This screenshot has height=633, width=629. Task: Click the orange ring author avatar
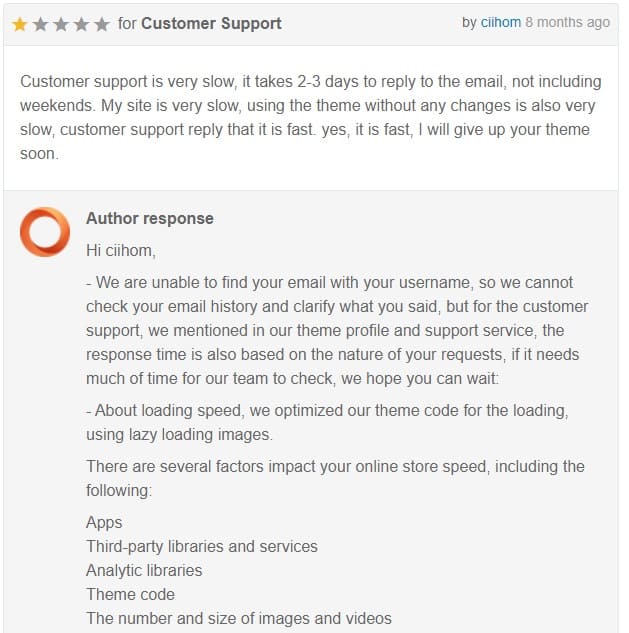coord(45,232)
